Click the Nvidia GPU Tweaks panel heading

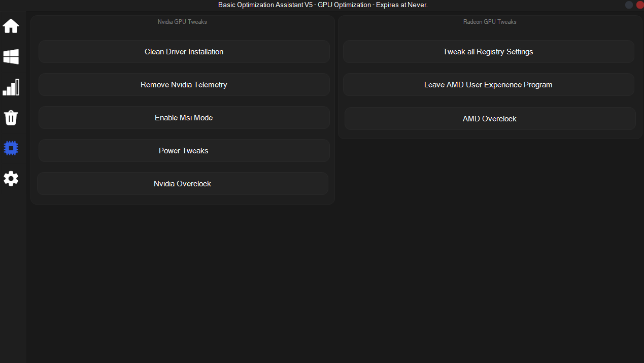[x=182, y=22]
